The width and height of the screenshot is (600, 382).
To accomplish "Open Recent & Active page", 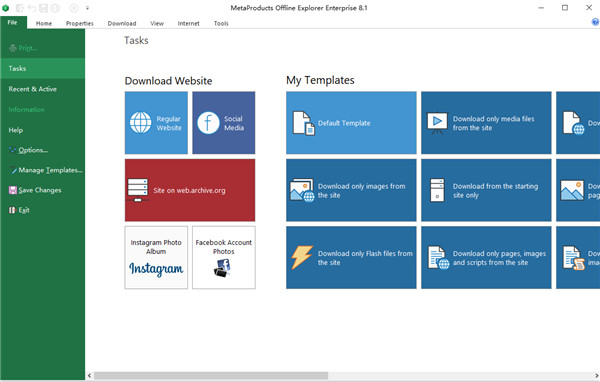I will (42, 89).
